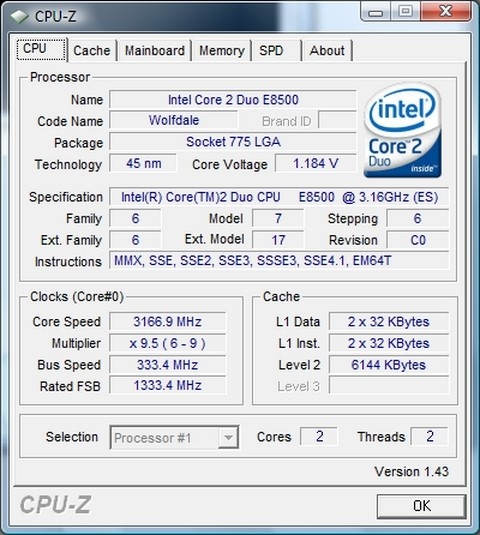Click the L1 Inst. cache value
Viewport: 480px width, 535px height.
tap(389, 343)
